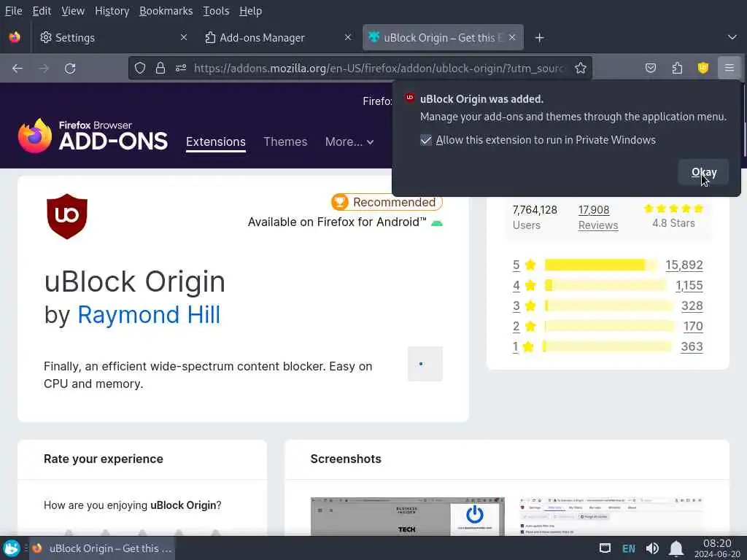
Task: Open the History menu
Action: click(112, 10)
